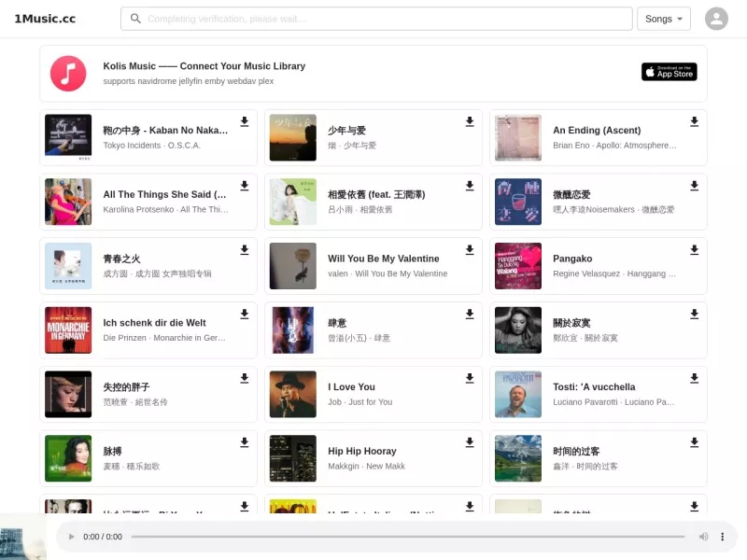
Task: Select song title Ich schenk dir die Welt
Action: click(154, 323)
